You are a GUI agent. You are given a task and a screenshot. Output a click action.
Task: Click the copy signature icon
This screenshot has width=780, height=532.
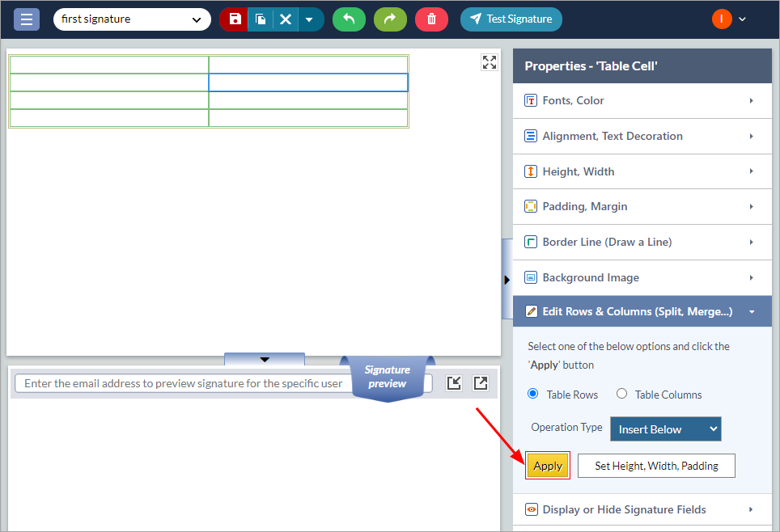tap(261, 19)
